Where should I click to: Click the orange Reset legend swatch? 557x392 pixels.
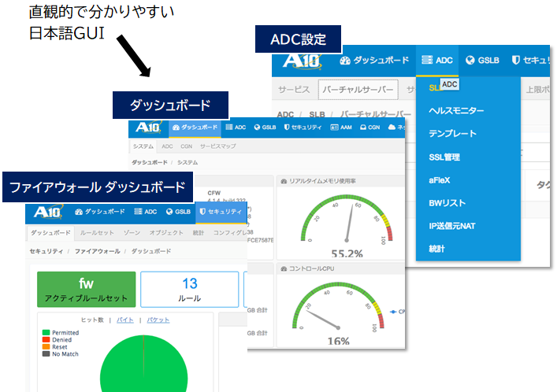click(46, 347)
